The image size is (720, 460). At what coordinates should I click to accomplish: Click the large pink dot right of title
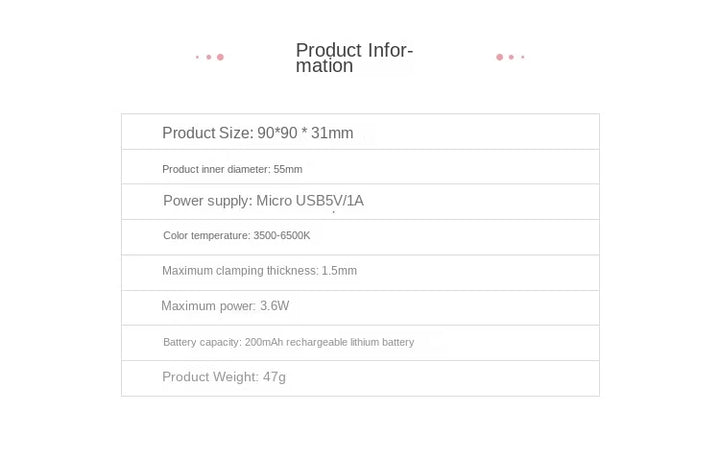pos(500,57)
